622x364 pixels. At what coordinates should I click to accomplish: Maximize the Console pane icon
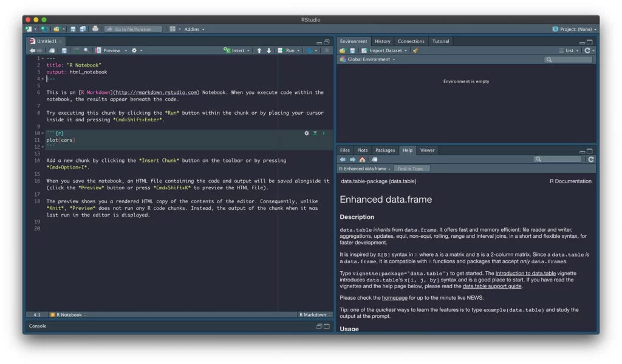click(326, 326)
